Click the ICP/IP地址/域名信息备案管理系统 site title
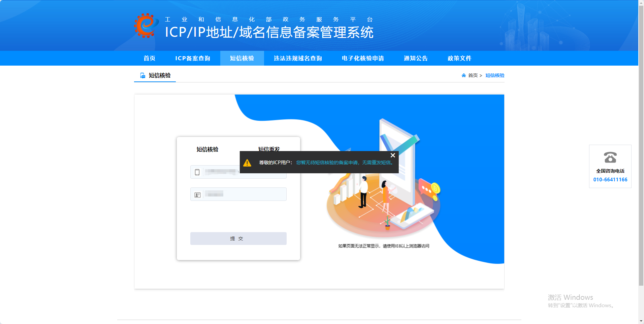 269,32
